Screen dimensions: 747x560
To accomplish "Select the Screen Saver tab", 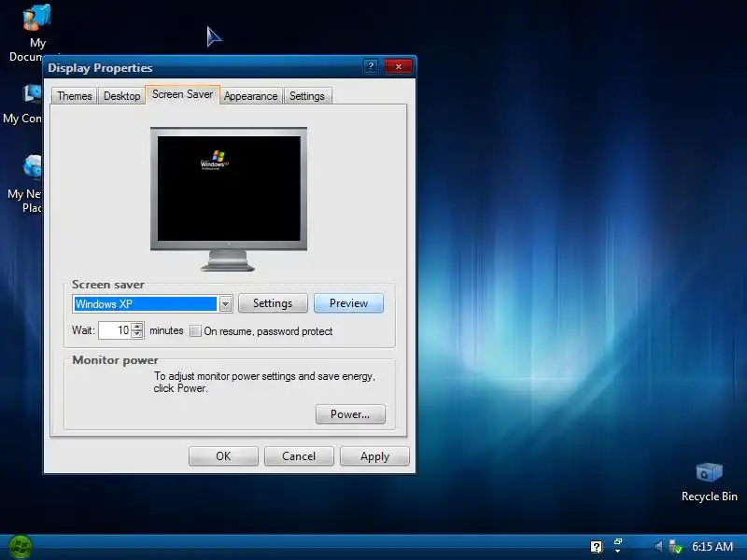I will [182, 94].
